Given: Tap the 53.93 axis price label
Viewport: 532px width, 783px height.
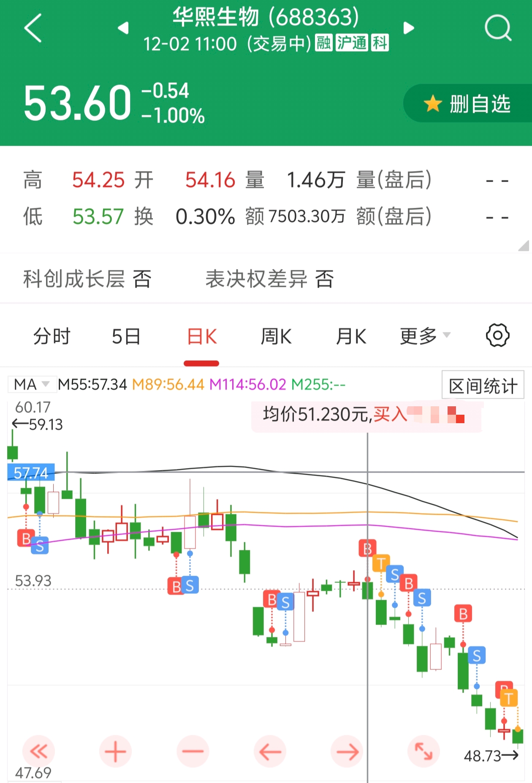Looking at the screenshot, I should coord(33,581).
